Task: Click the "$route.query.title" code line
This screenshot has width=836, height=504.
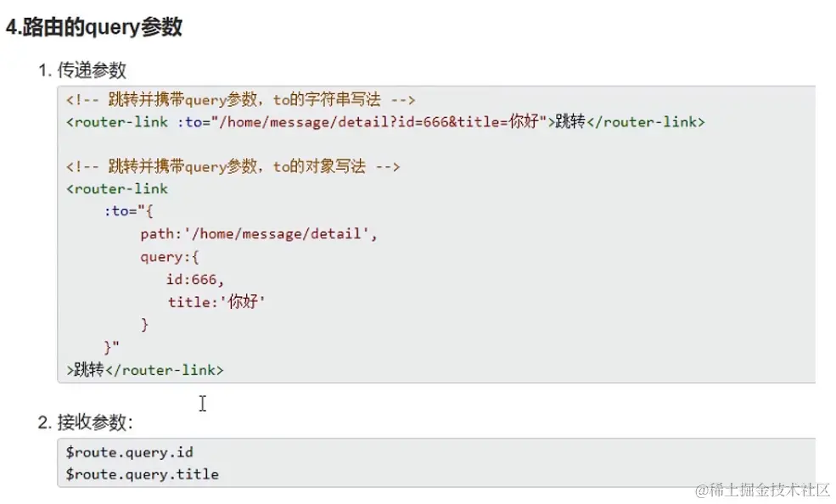Action: point(142,474)
